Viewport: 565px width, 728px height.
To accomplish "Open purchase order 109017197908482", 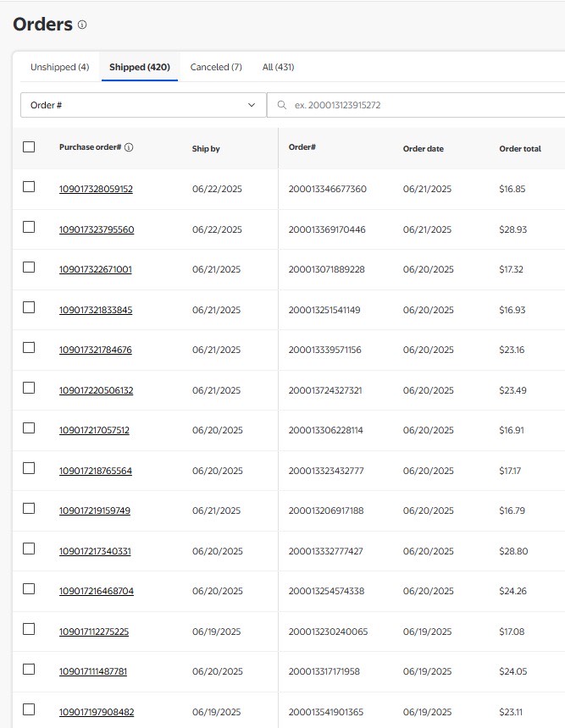I will (x=97, y=712).
